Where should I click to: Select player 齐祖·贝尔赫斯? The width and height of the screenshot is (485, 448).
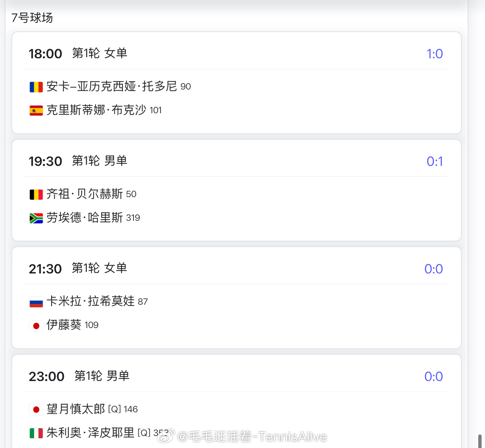pyautogui.click(x=85, y=194)
